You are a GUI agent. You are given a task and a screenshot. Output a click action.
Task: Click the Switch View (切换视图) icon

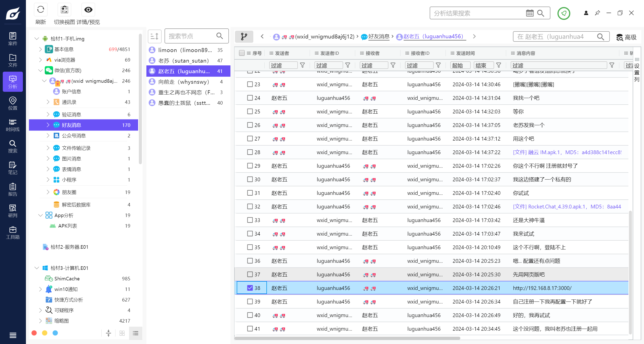pyautogui.click(x=64, y=10)
